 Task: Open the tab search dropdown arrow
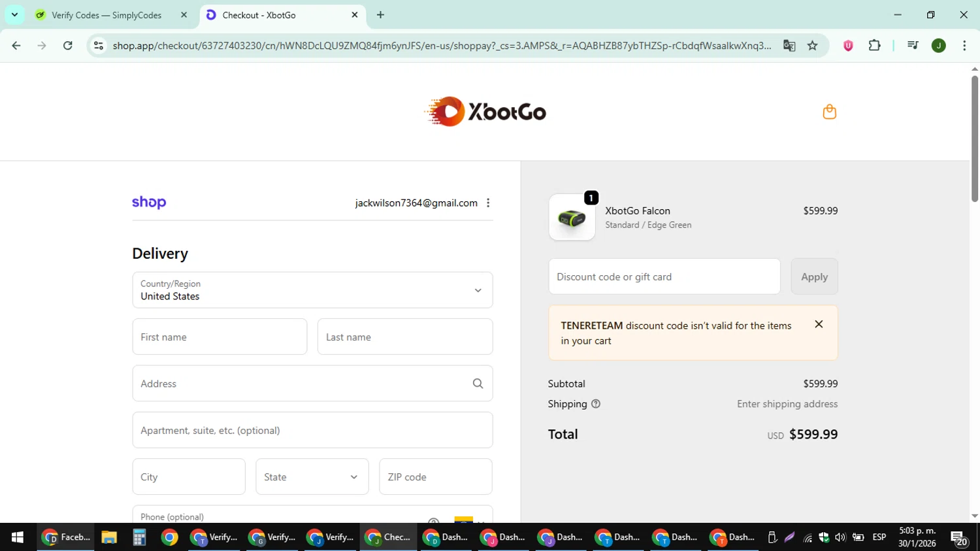[x=14, y=14]
